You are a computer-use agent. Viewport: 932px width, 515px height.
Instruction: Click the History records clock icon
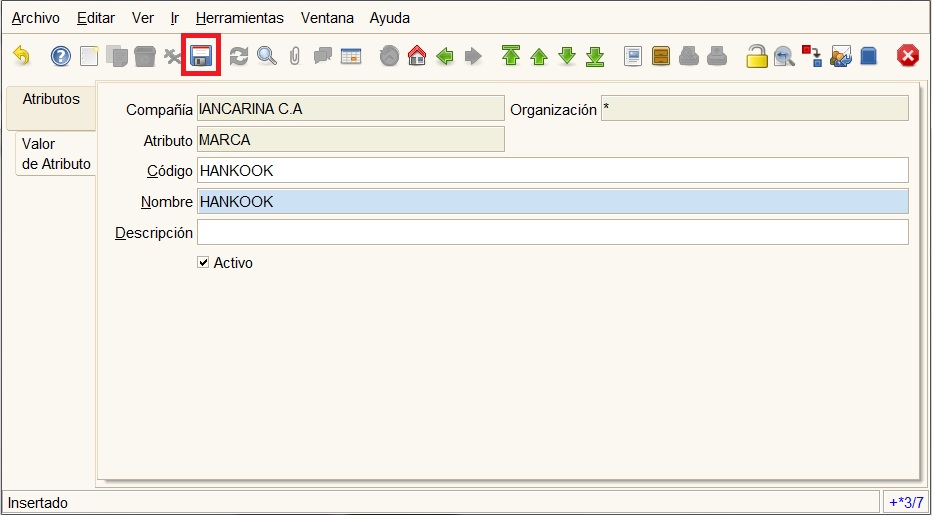tap(389, 56)
